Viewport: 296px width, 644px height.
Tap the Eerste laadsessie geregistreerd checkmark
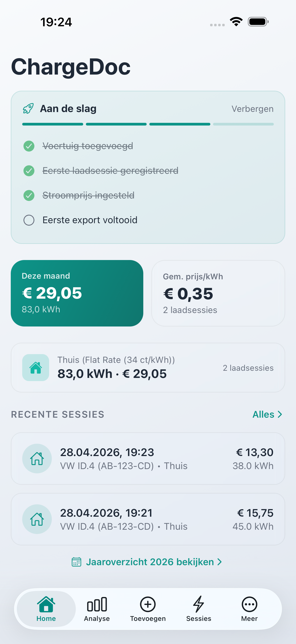tap(29, 171)
